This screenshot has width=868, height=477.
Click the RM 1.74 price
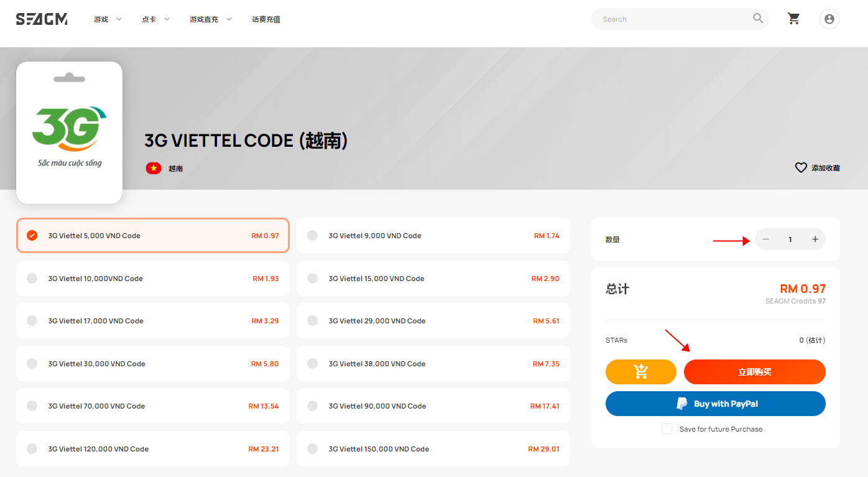click(547, 236)
